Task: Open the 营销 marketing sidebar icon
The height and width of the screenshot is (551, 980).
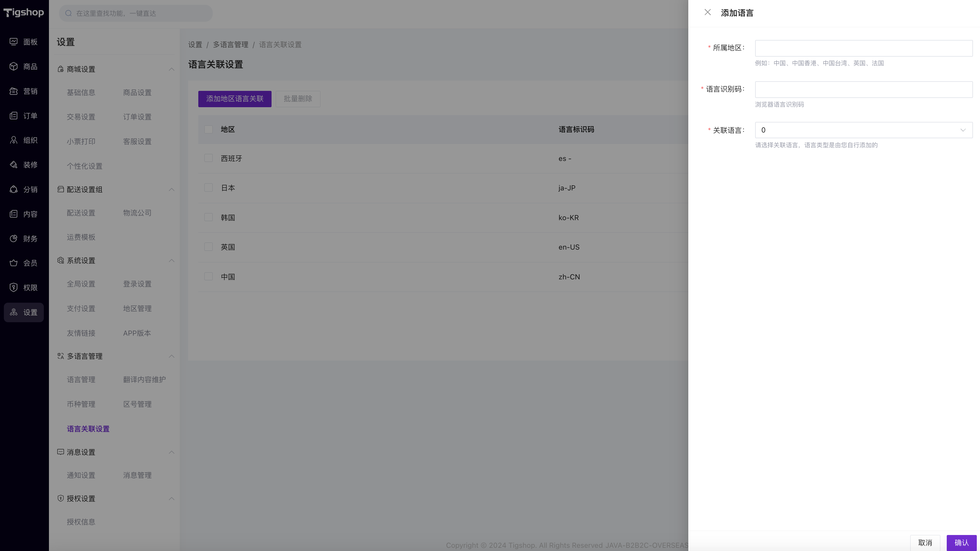Action: pyautogui.click(x=14, y=91)
